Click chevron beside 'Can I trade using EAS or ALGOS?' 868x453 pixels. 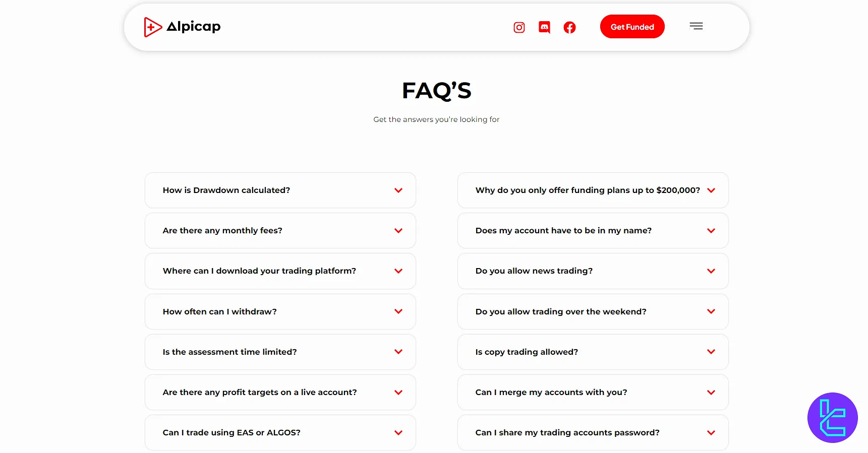click(398, 432)
